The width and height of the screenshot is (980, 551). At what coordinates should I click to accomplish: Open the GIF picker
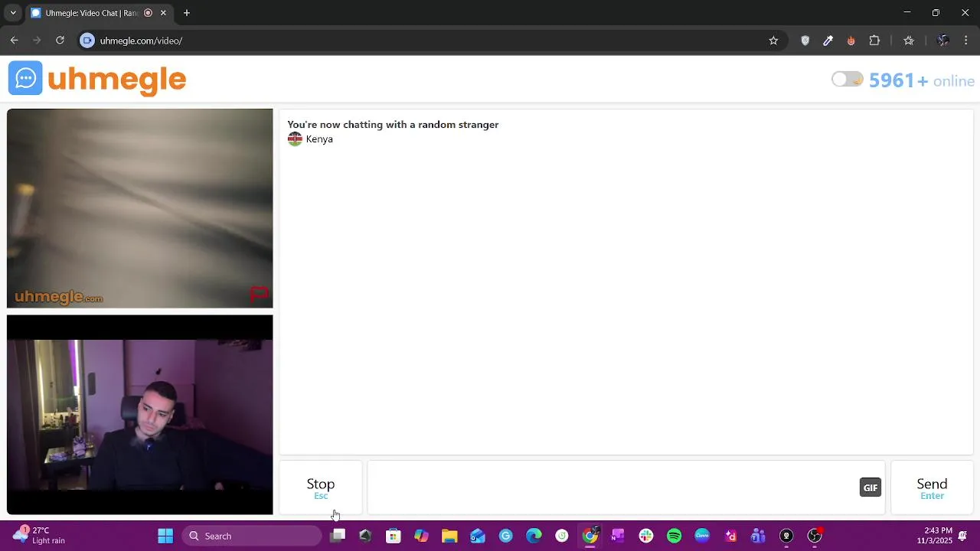point(871,487)
